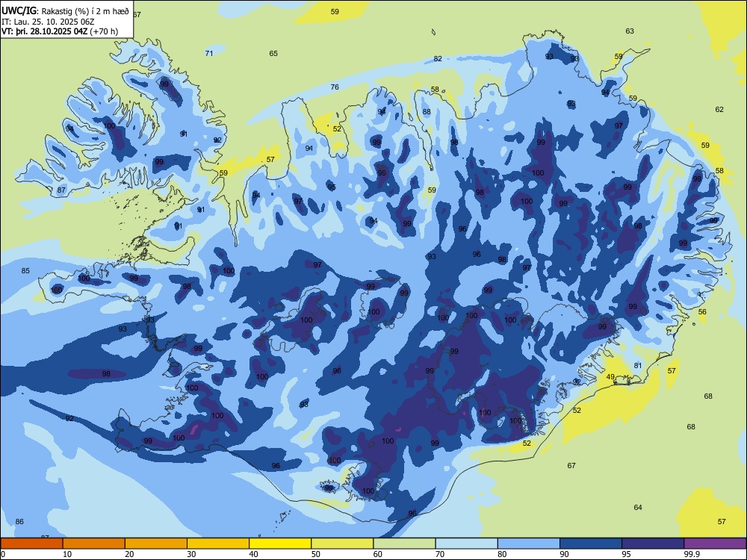Click the map value '88' on the north peninsula

427,112
